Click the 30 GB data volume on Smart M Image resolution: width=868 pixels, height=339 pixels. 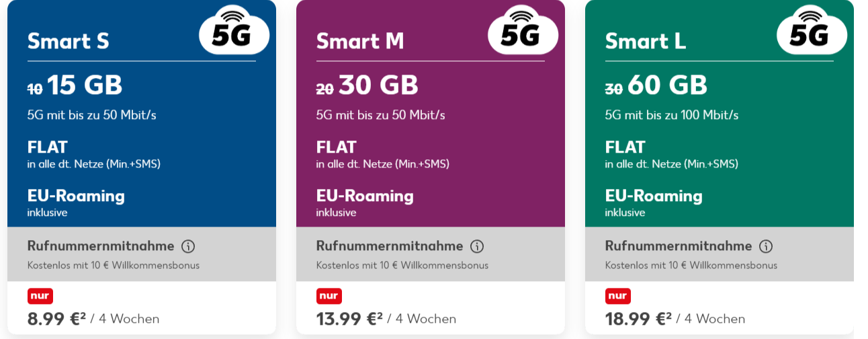[x=378, y=85]
